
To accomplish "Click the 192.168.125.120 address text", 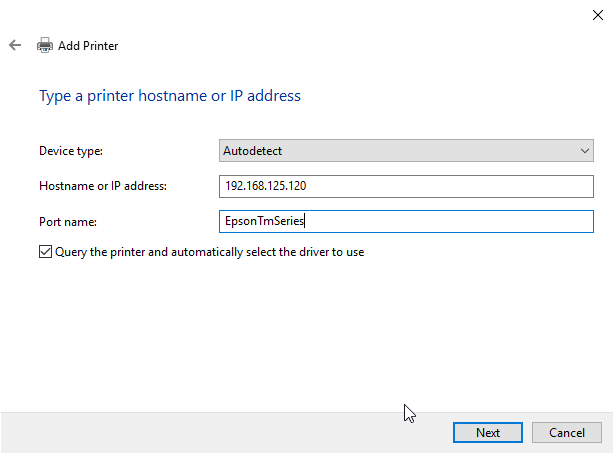I will 265,186.
